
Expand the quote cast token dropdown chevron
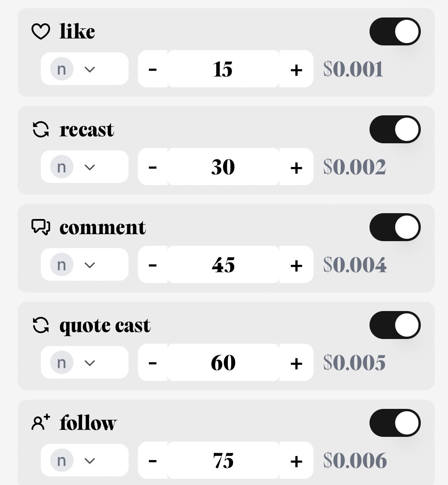click(x=90, y=363)
